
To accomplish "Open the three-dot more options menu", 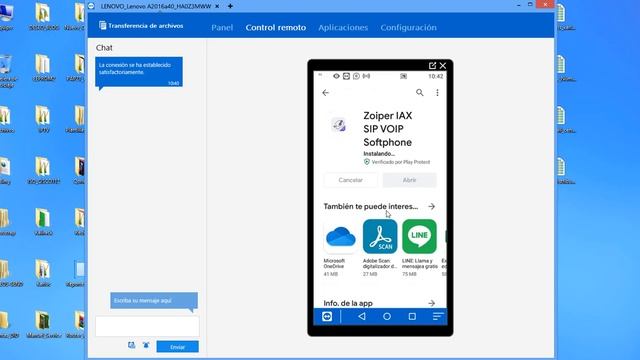I will (437, 93).
